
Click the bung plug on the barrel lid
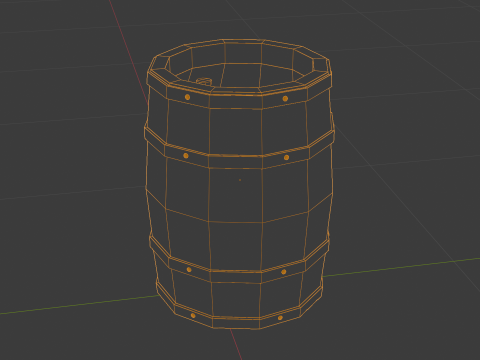[204, 81]
